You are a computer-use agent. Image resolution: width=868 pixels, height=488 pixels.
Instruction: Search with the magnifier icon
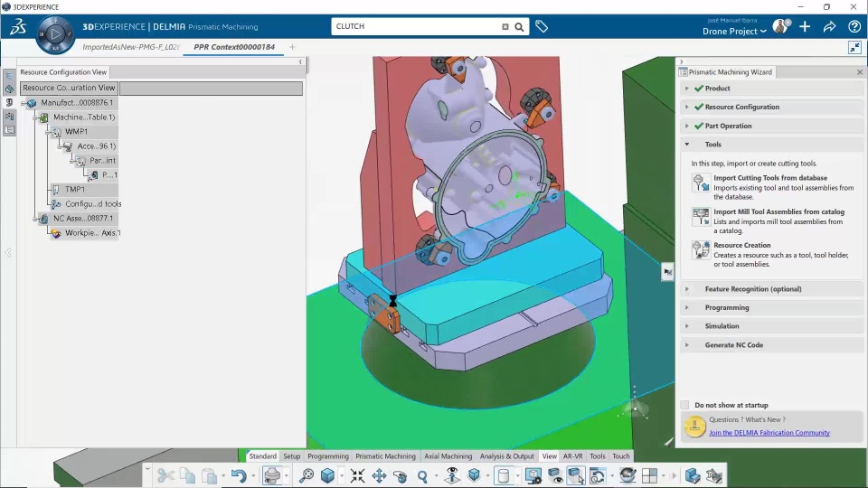coord(519,26)
